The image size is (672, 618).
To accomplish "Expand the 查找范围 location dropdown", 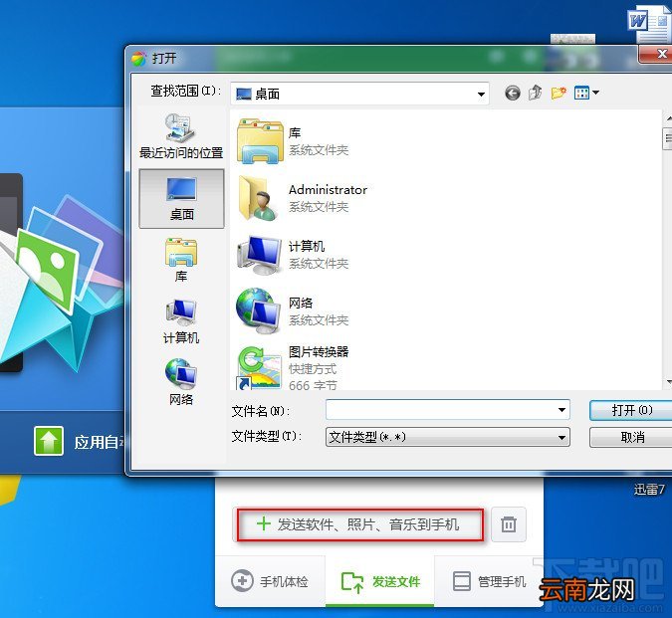I will (x=481, y=95).
